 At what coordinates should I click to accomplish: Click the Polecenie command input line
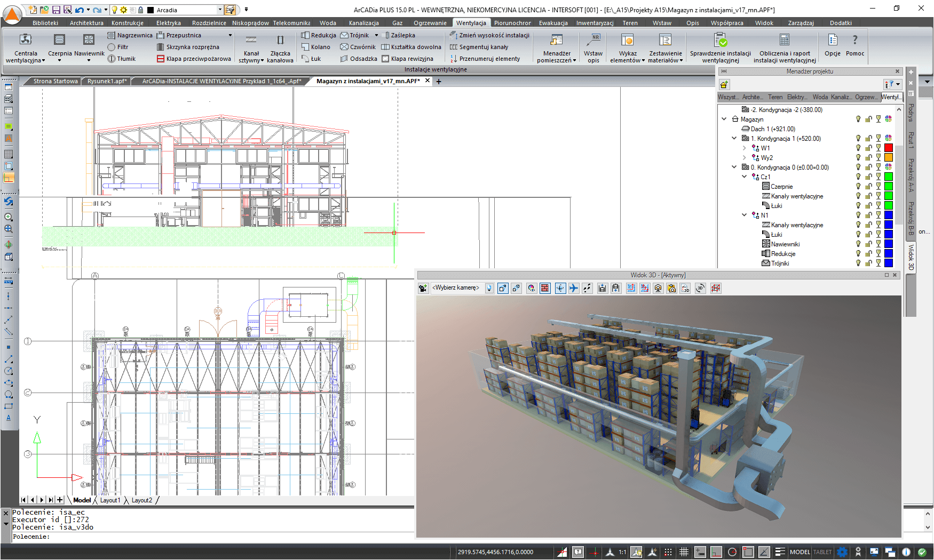[213, 537]
